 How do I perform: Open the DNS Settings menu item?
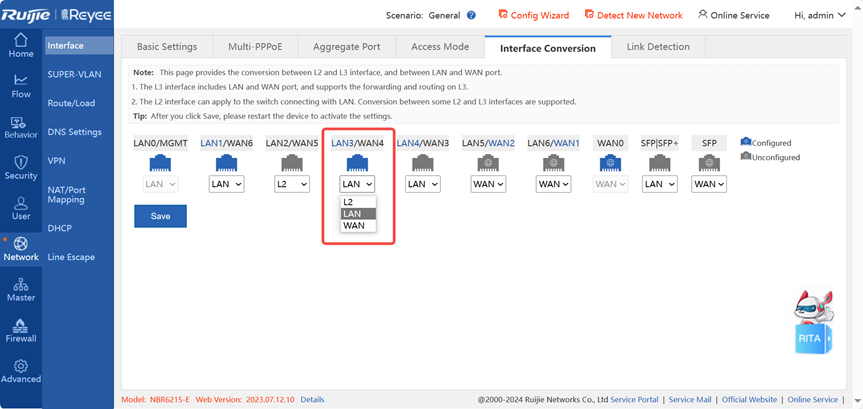tap(74, 132)
